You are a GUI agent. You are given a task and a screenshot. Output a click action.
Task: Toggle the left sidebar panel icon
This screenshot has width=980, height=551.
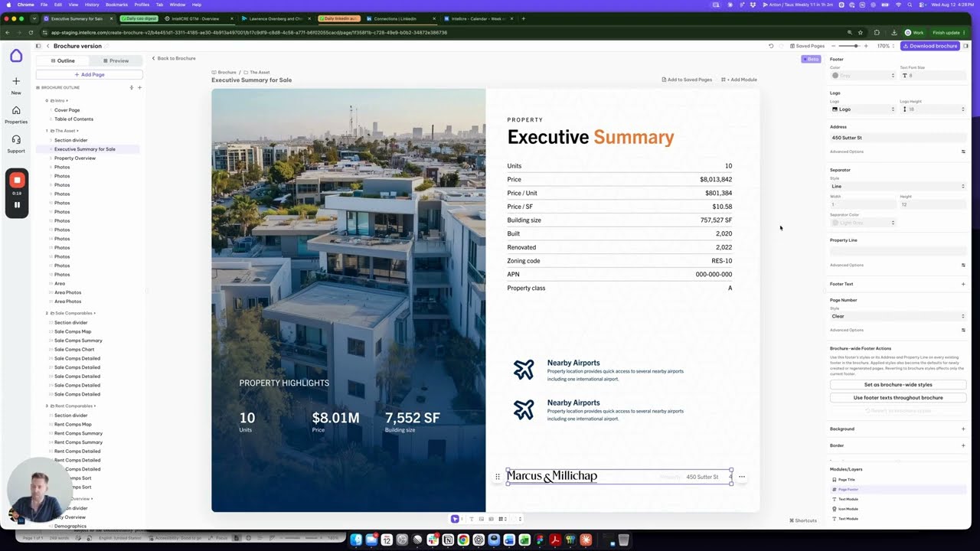click(x=38, y=46)
